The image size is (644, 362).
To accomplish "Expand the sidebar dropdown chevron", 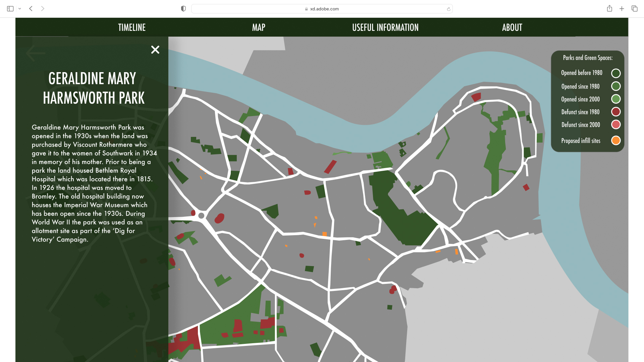I will [20, 9].
